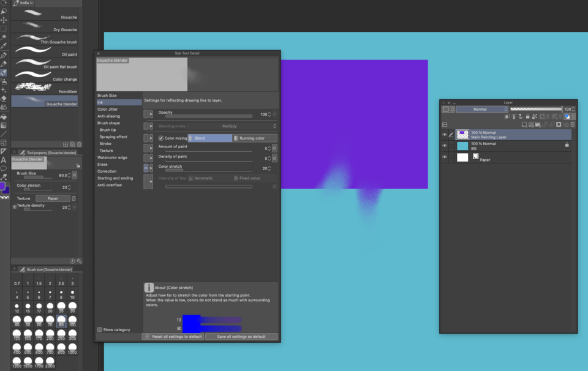Select brush size preset 100

click(72, 321)
